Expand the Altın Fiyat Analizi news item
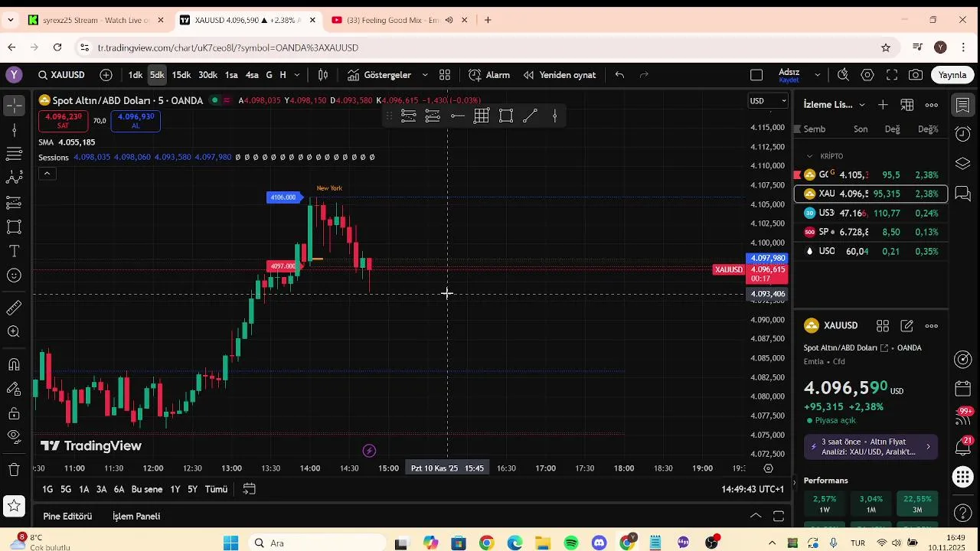Viewport: 980px width, 551px height. 871,446
